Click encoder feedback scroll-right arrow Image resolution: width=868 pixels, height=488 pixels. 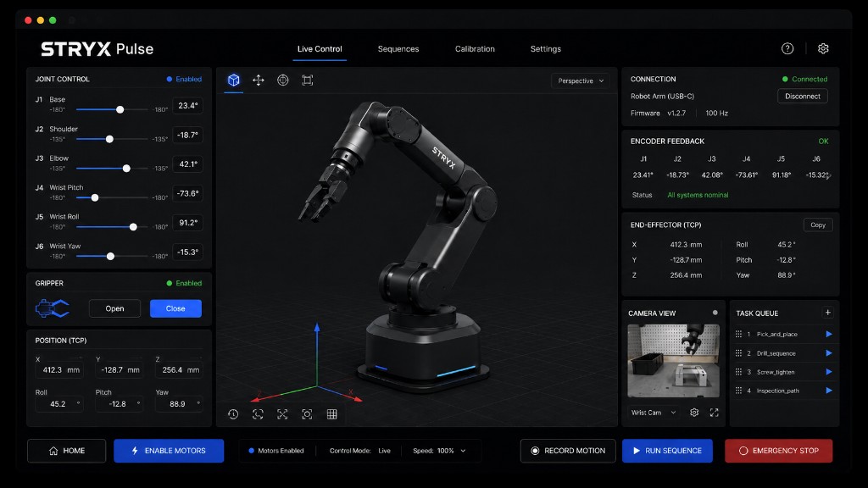click(x=829, y=175)
